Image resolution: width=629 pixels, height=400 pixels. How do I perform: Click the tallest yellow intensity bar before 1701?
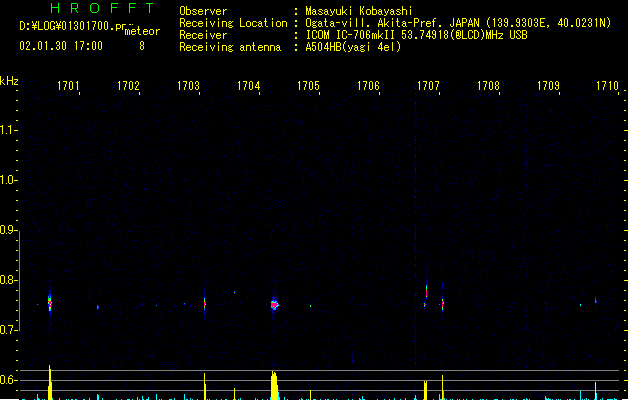pos(50,382)
